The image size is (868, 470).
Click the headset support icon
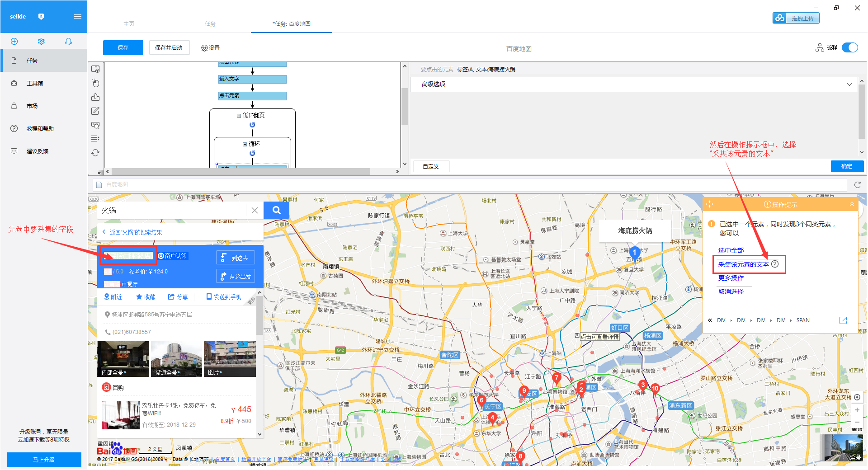coord(68,42)
